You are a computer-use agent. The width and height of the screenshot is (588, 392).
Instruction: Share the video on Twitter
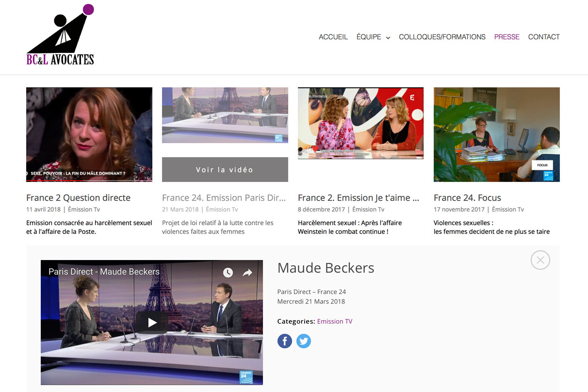304,341
